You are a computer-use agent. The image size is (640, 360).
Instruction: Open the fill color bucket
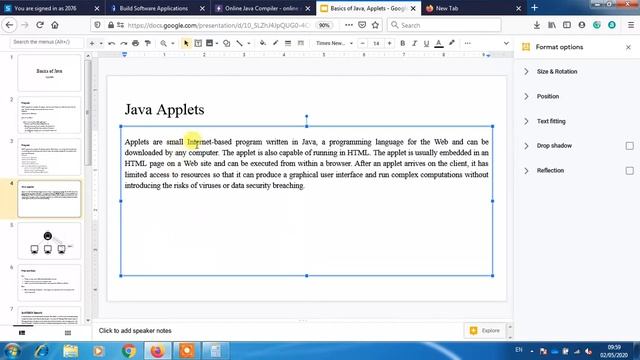263,43
